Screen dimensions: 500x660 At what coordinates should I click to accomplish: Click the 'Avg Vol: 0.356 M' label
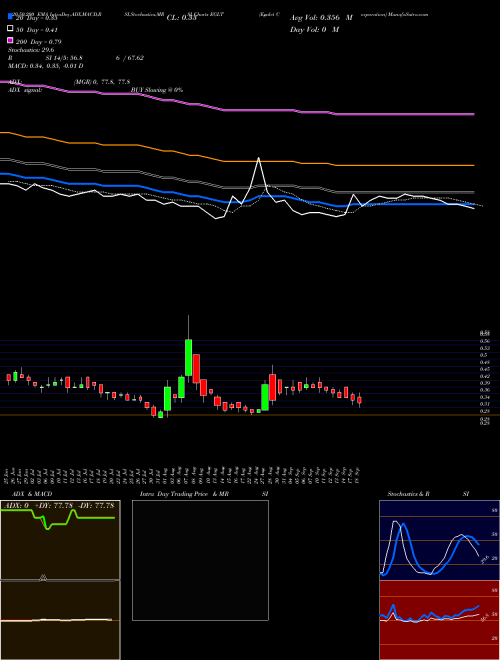click(x=321, y=18)
